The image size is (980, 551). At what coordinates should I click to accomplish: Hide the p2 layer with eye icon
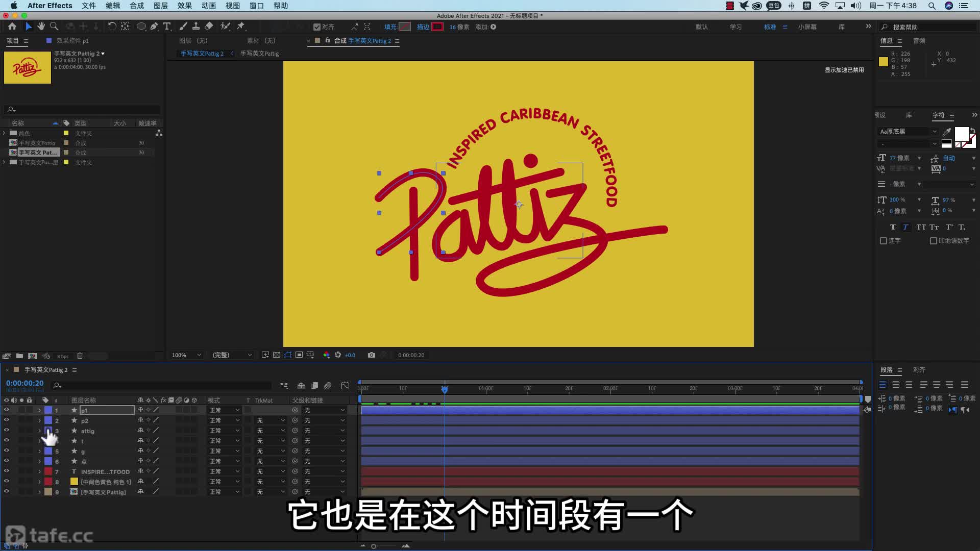[x=7, y=420]
